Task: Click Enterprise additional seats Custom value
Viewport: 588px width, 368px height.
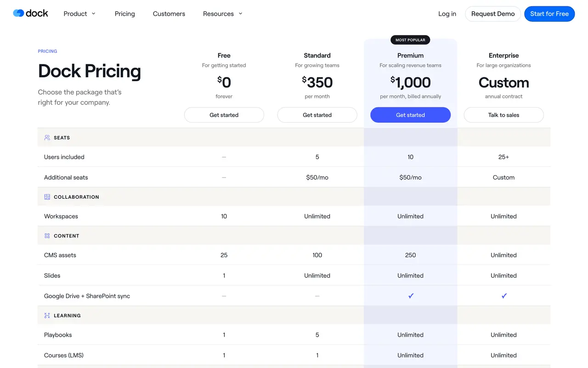Action: (504, 177)
